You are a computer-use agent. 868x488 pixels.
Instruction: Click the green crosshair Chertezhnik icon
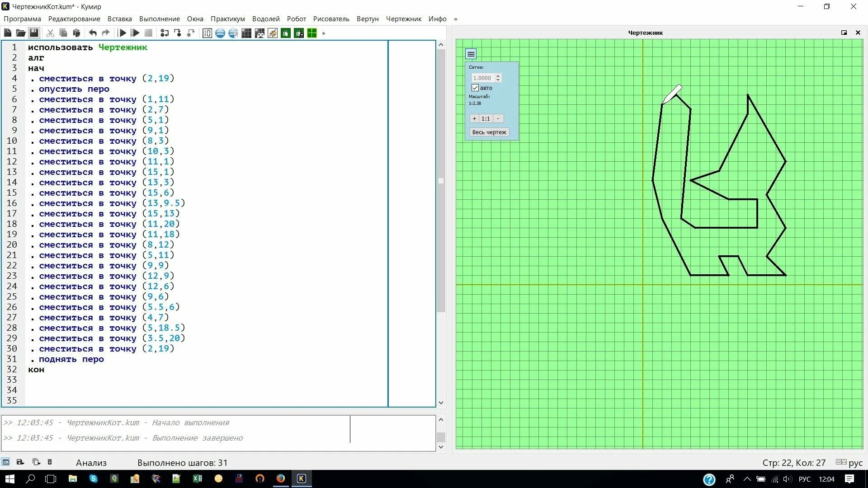click(312, 33)
